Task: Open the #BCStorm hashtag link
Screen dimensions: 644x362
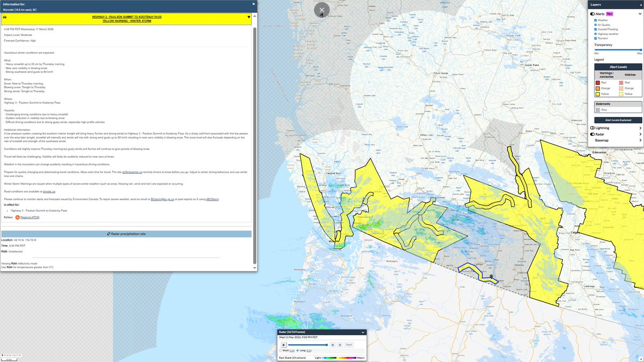Action: 212,199
